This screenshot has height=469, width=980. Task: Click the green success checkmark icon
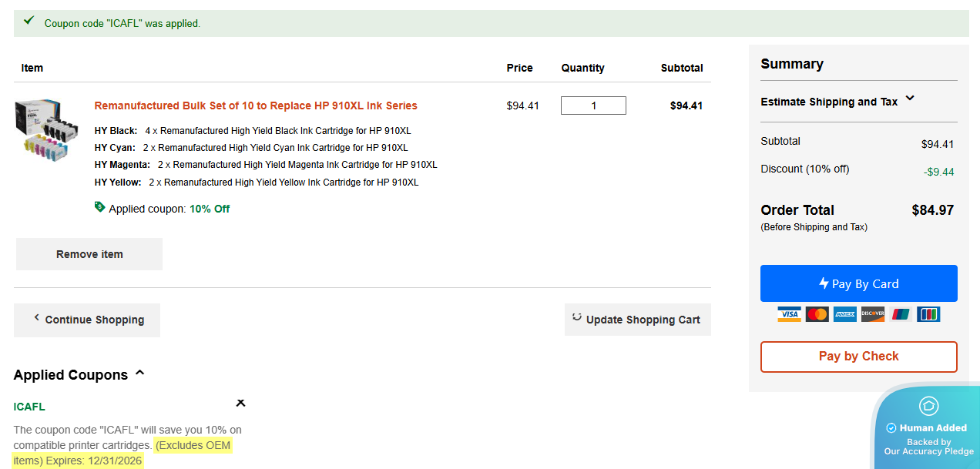coord(29,21)
